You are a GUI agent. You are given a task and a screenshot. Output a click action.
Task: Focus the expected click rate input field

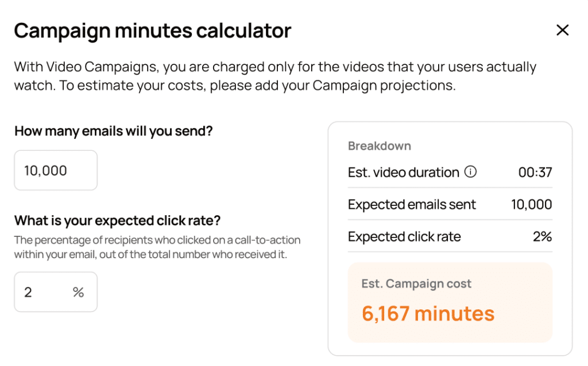coord(46,292)
